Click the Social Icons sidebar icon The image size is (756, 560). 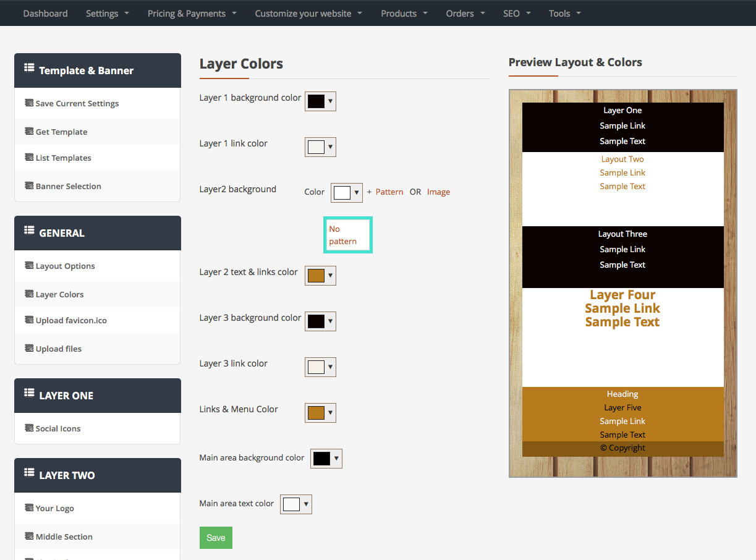click(x=28, y=428)
